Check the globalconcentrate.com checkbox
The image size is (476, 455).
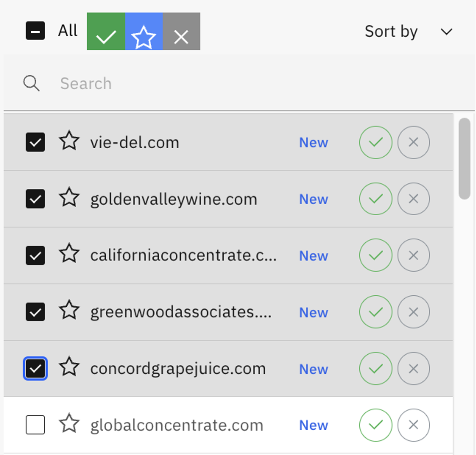(35, 425)
